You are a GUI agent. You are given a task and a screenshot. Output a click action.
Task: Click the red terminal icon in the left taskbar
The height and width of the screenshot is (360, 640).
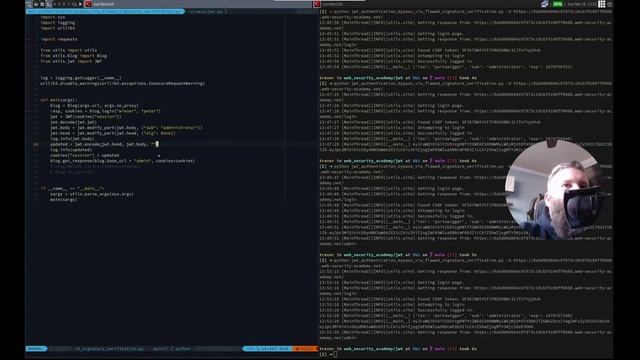pyautogui.click(x=88, y=4)
